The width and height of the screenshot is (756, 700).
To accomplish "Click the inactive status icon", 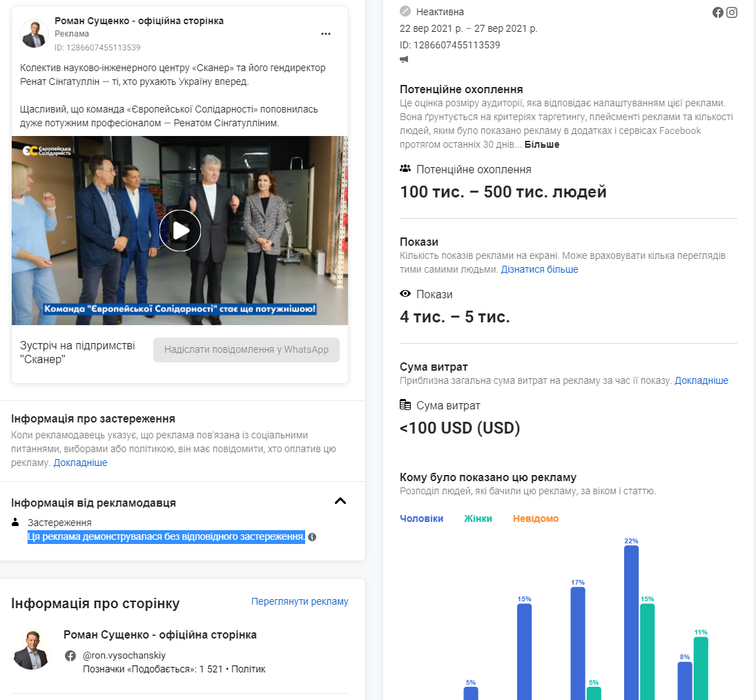I will point(405,11).
